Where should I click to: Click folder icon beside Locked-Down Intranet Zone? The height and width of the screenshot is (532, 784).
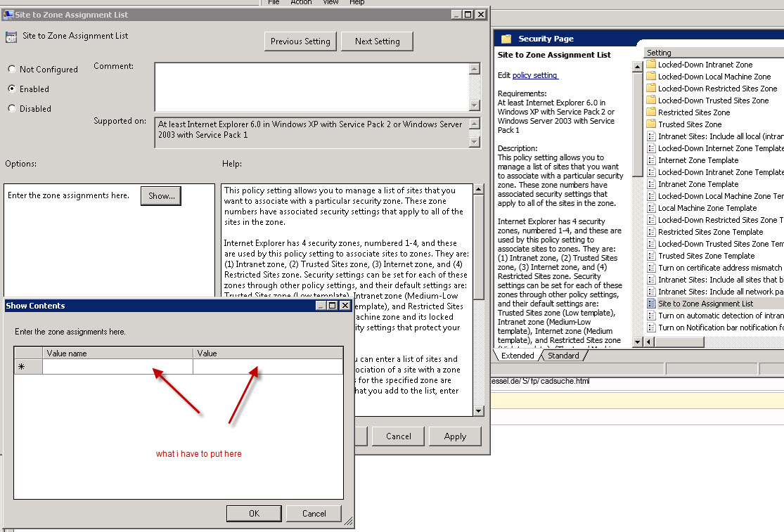[x=651, y=65]
